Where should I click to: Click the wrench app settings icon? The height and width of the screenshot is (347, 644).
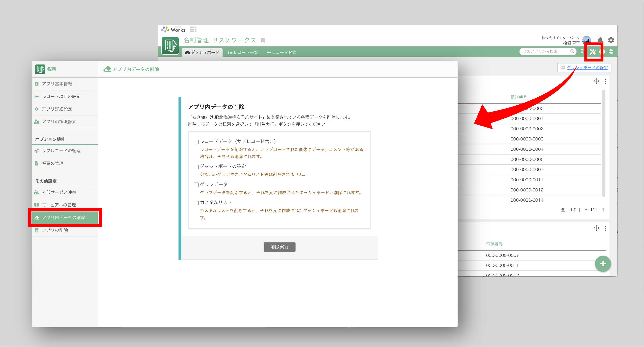[592, 52]
